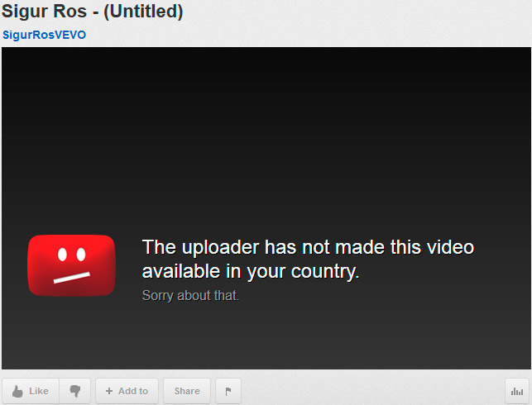Click 'The uploader has not made this video' line
Image resolution: width=532 pixels, height=405 pixels.
tap(308, 247)
